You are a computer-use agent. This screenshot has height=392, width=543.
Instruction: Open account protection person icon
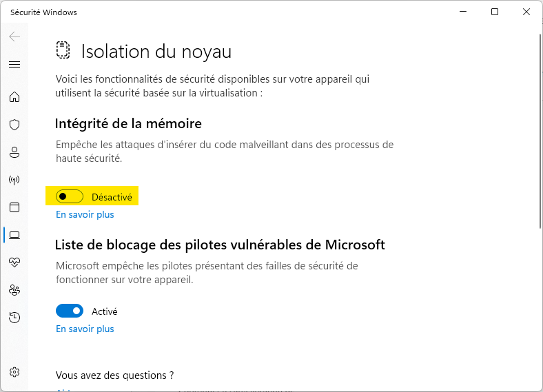pyautogui.click(x=14, y=152)
